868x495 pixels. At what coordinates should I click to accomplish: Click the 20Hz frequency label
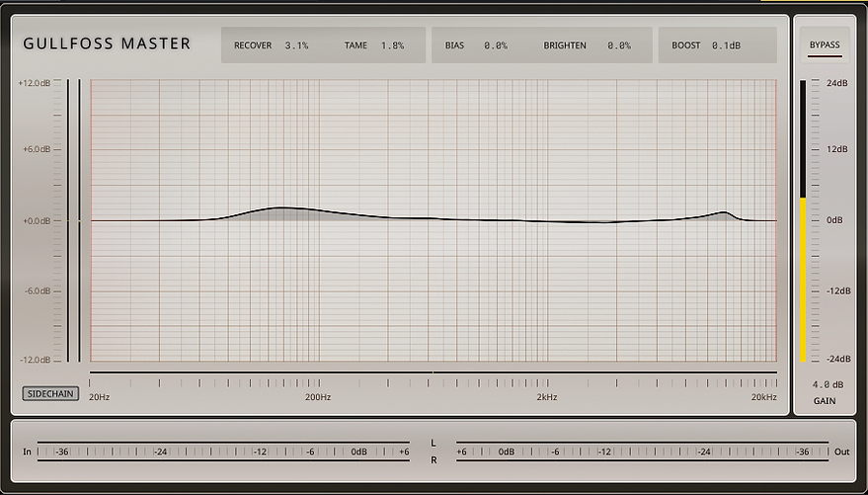pyautogui.click(x=99, y=397)
